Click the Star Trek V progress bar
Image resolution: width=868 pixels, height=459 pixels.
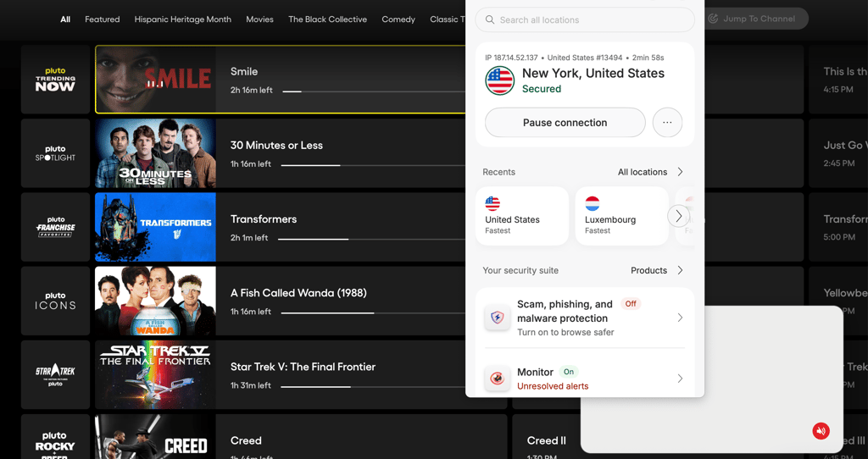click(x=373, y=386)
